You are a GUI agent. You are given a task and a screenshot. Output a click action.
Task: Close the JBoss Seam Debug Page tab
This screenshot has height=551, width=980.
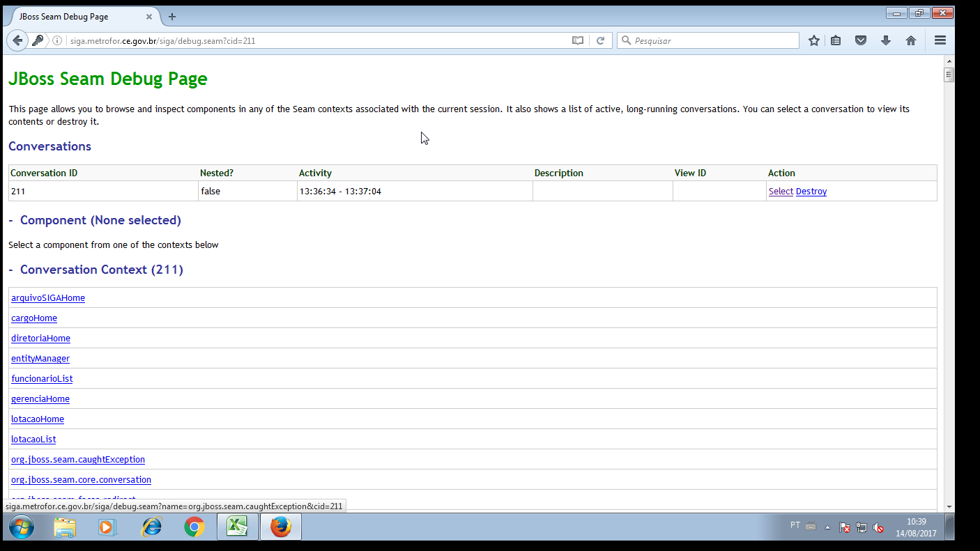149,17
